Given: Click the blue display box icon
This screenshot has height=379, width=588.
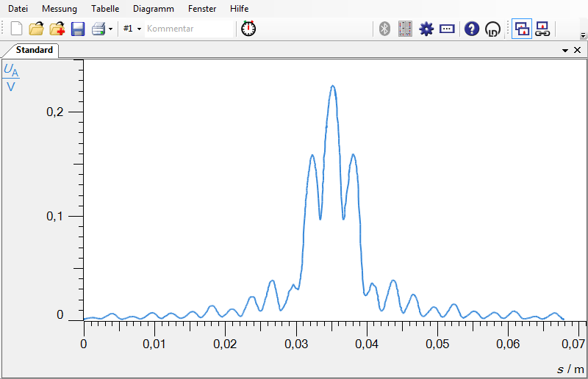Looking at the screenshot, I should [447, 29].
